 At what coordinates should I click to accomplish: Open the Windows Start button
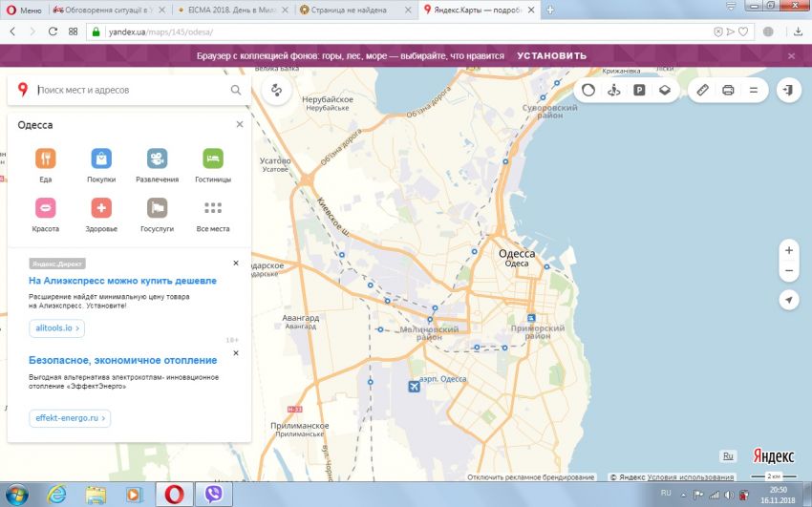(x=16, y=495)
